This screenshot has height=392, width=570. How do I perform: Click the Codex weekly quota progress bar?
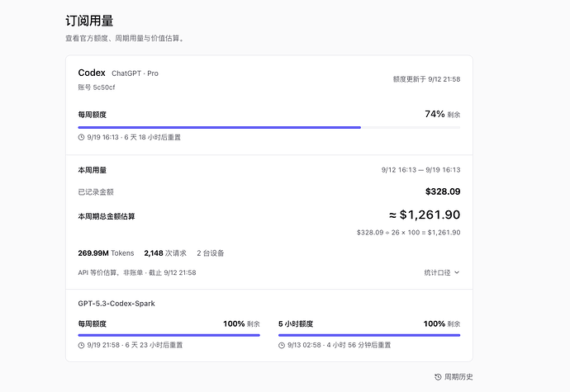tap(269, 128)
